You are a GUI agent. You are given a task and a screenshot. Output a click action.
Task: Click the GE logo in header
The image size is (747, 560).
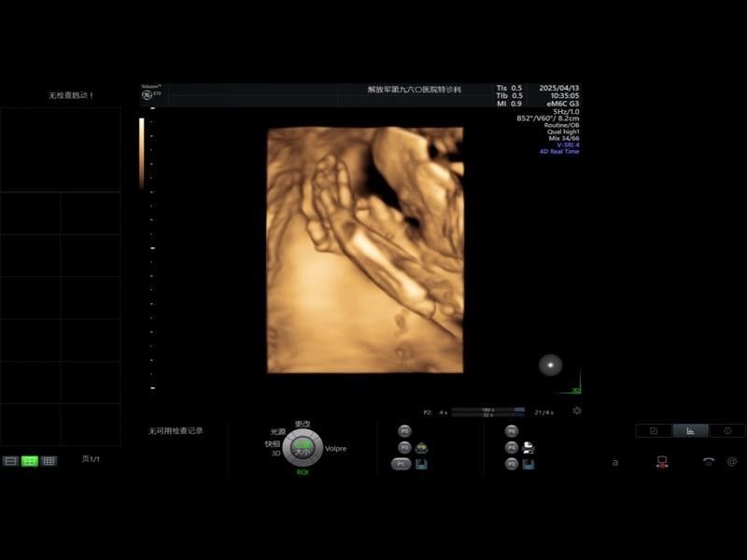tap(147, 95)
